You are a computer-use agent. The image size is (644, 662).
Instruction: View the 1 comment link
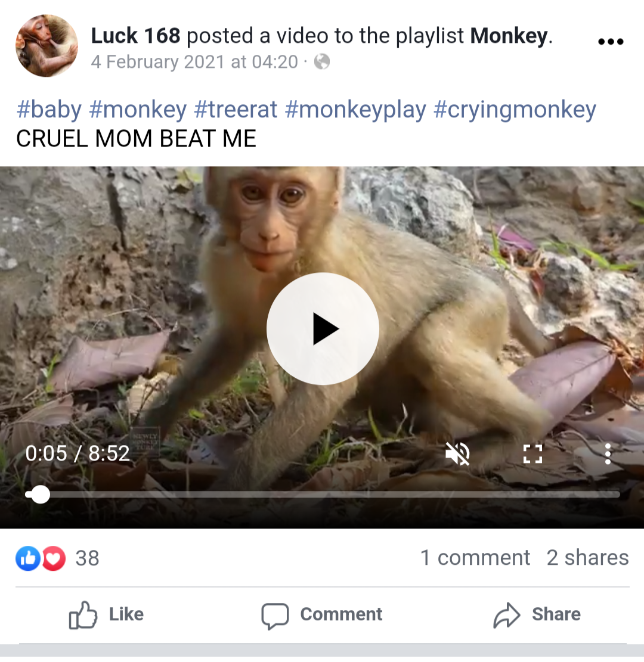pos(475,558)
